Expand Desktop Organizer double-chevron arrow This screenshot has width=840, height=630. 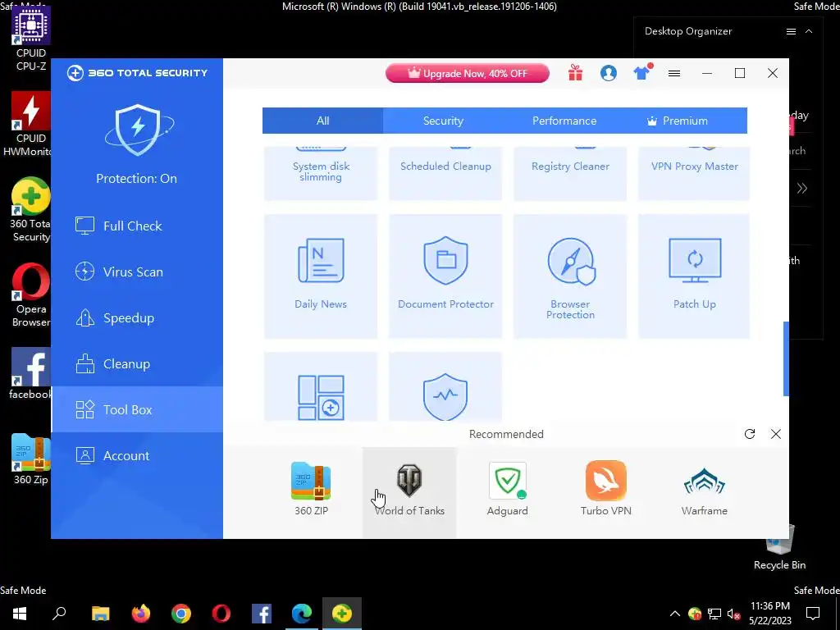pos(802,188)
